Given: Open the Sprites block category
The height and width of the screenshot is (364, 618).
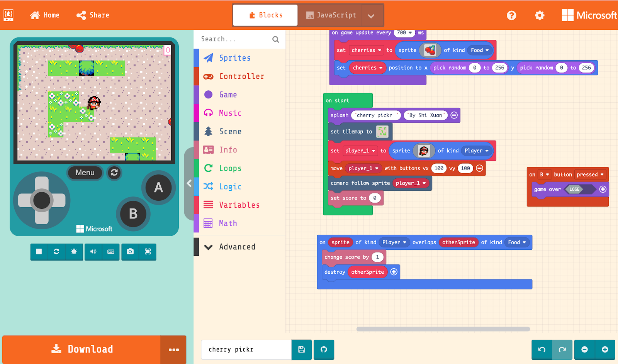Looking at the screenshot, I should (x=239, y=58).
